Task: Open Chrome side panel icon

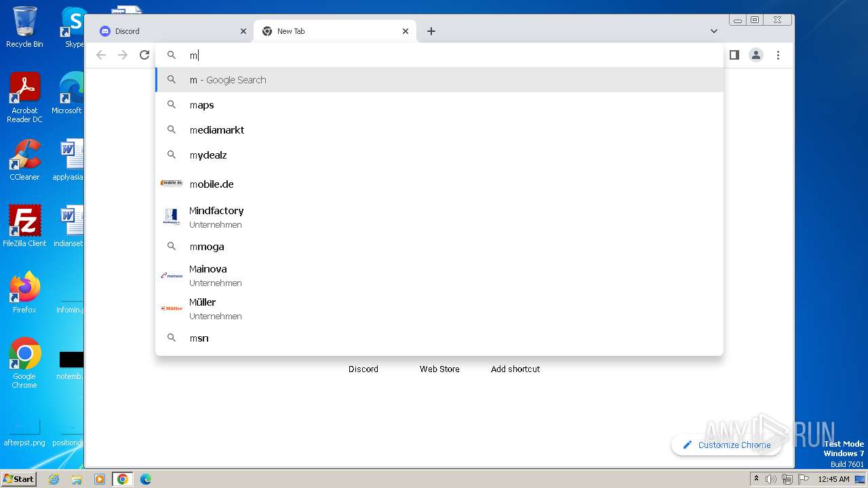Action: (x=734, y=55)
